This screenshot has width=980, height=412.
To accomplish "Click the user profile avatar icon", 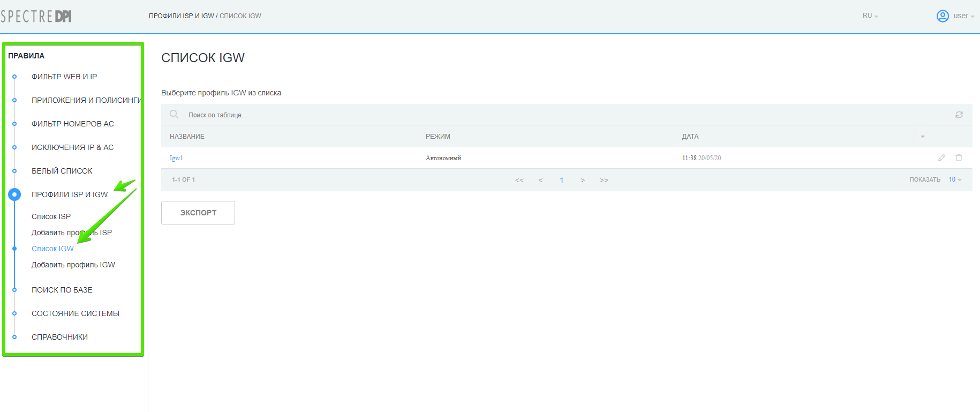I will pyautogui.click(x=943, y=16).
